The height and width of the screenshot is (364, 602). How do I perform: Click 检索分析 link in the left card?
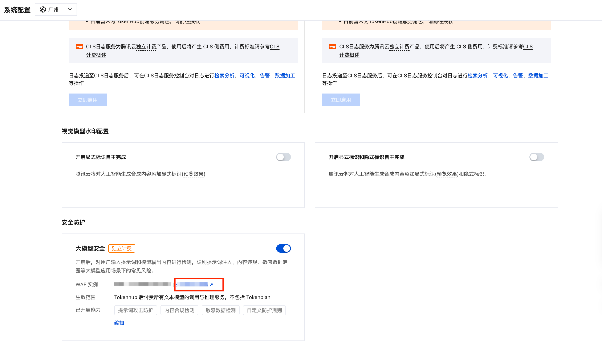pos(224,76)
